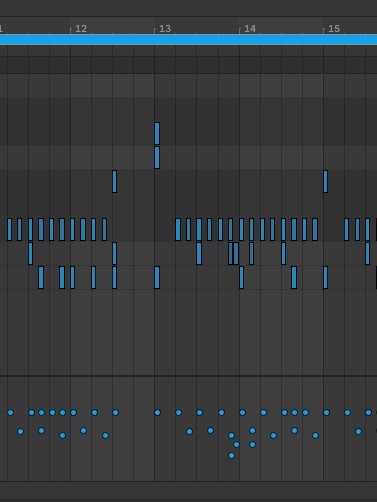This screenshot has width=377, height=502.
Task: Select the second-highest stacked note at bar 13
Action: pyautogui.click(x=157, y=157)
